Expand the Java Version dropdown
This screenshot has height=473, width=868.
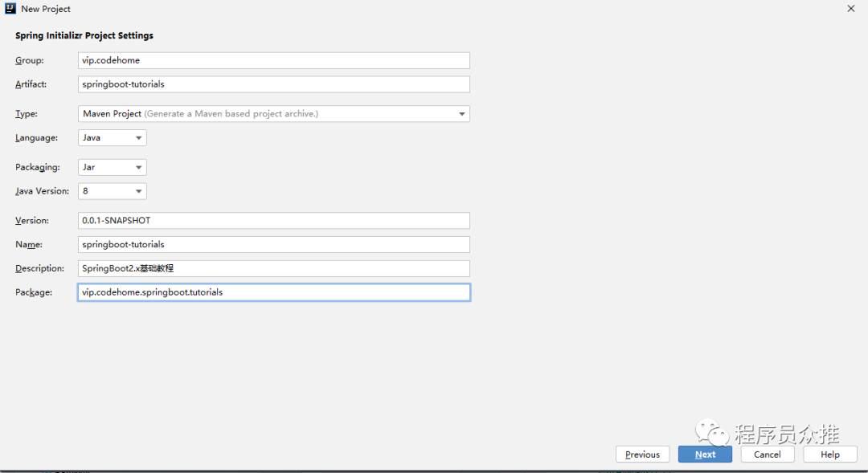(x=113, y=191)
